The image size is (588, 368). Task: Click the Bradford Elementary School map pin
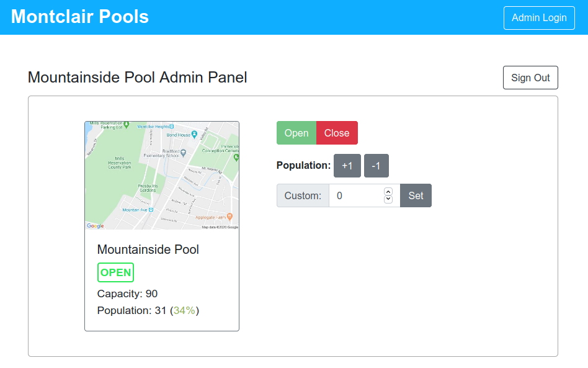point(183,152)
